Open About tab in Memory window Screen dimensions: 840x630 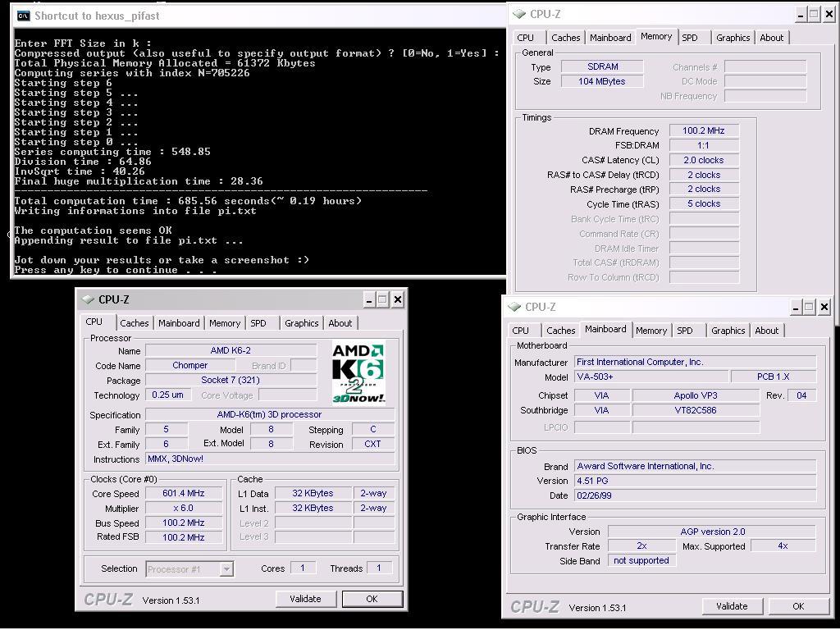[771, 38]
